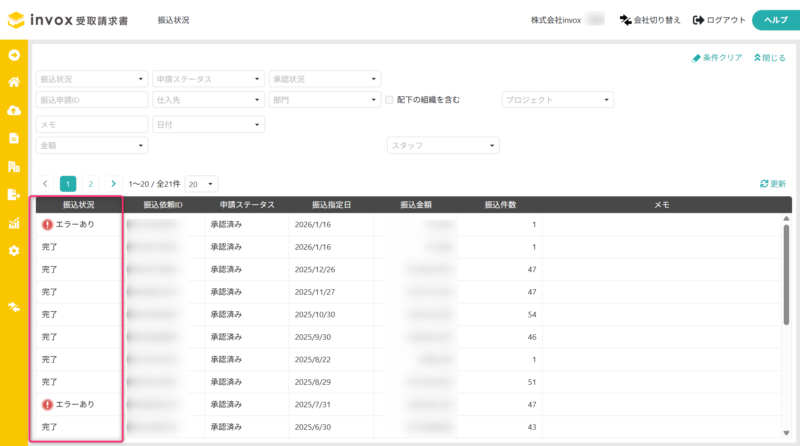Click in the 振込申請ID input field
This screenshot has width=800, height=446.
coord(92,100)
